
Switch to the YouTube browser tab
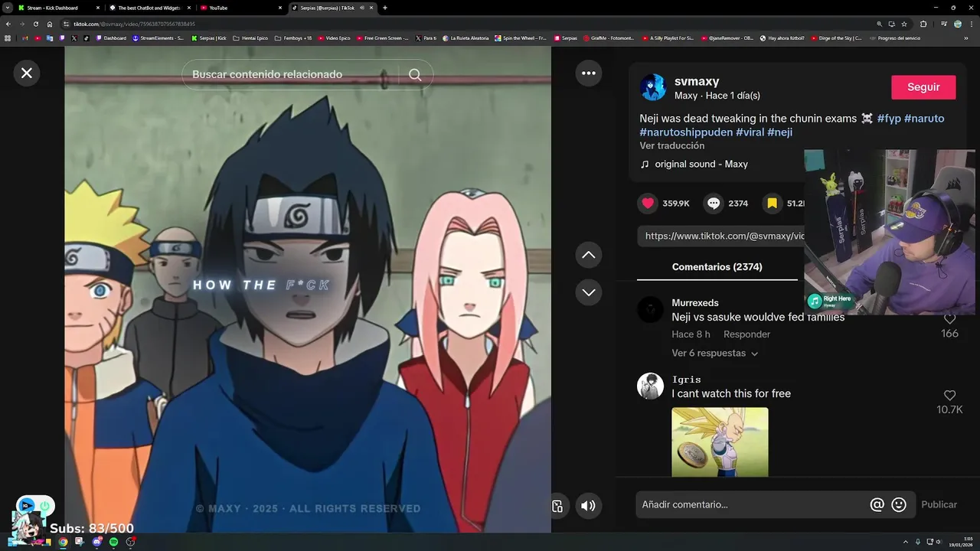[240, 8]
